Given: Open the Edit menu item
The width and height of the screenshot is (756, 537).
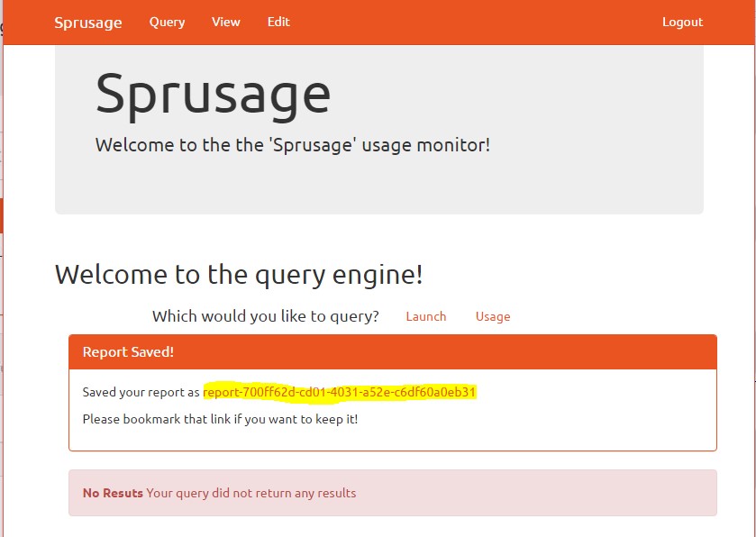Looking at the screenshot, I should (x=278, y=22).
